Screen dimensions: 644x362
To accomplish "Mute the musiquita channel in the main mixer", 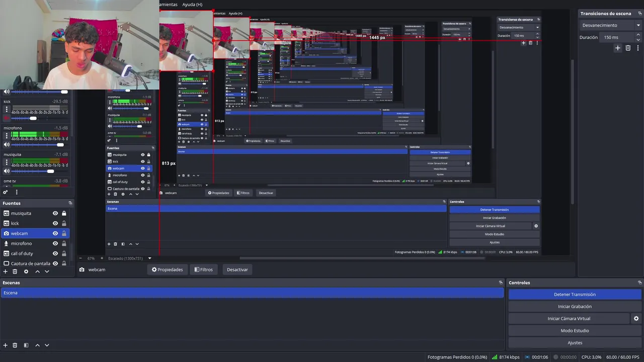I will coord(7,171).
